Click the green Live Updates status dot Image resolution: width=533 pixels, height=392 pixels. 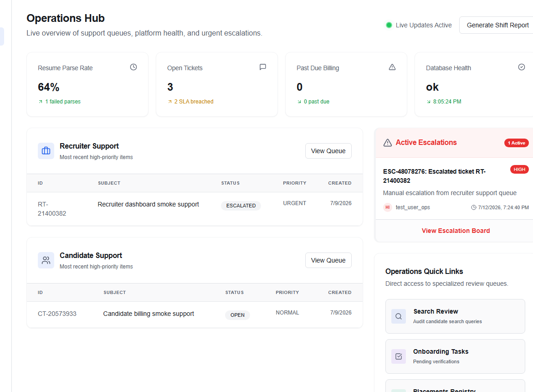click(x=389, y=25)
